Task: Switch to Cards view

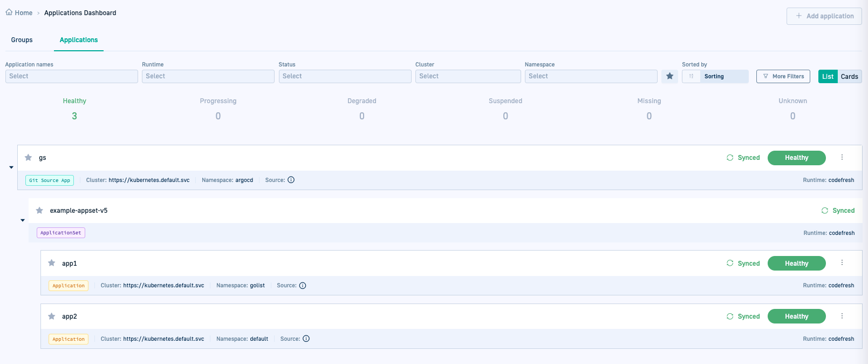Action: click(849, 76)
